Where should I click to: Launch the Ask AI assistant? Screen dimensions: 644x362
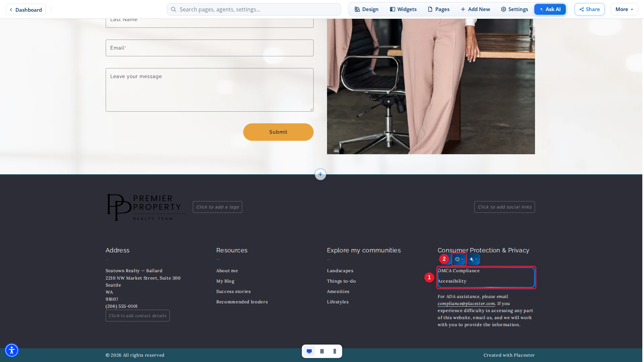pyautogui.click(x=550, y=9)
